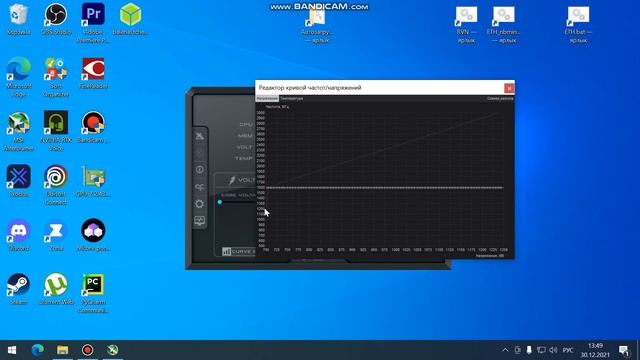Click the top MSI logo icon in Afterburner sidebar
This screenshot has width=640, height=360.
pos(200,136)
